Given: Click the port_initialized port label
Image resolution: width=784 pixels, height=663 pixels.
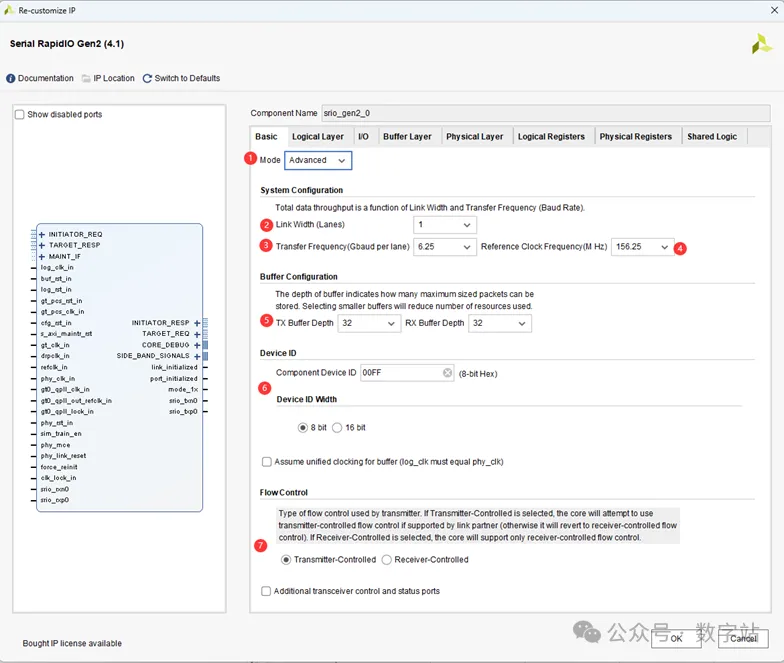Looking at the screenshot, I should (174, 379).
